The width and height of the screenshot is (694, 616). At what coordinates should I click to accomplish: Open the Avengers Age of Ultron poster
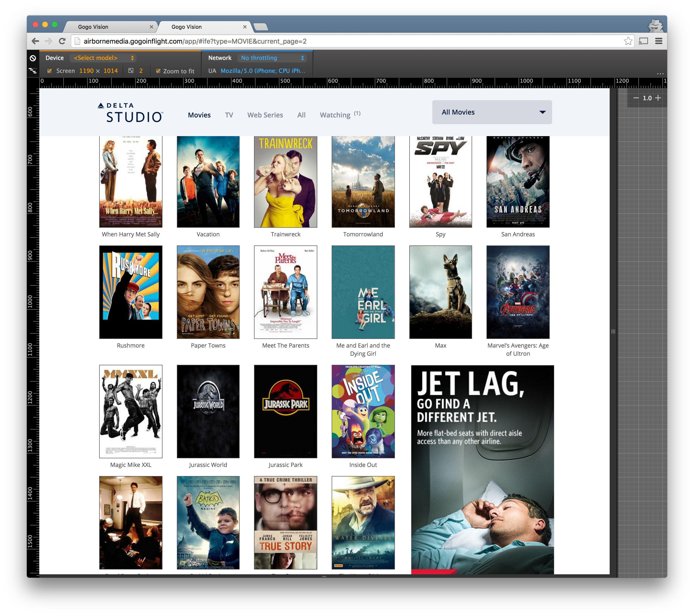[x=518, y=292]
